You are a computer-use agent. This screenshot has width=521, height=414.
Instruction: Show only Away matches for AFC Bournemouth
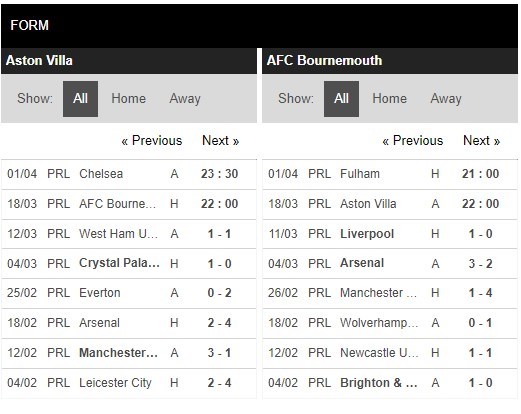446,99
